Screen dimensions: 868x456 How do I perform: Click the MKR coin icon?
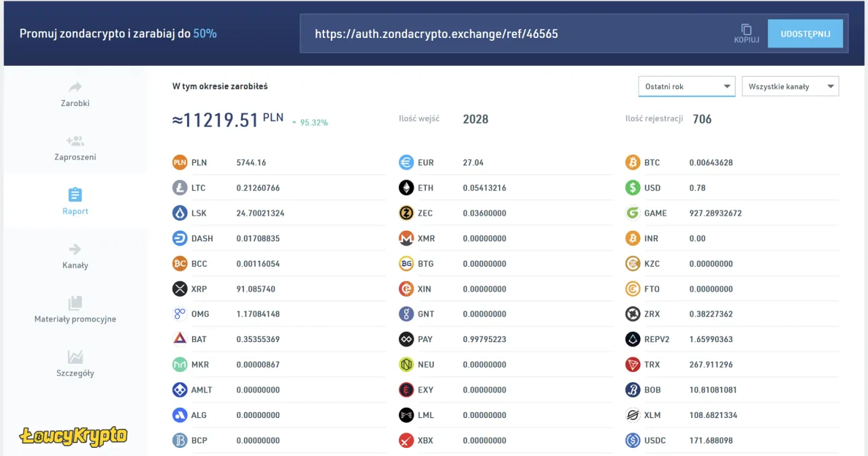[x=180, y=364]
